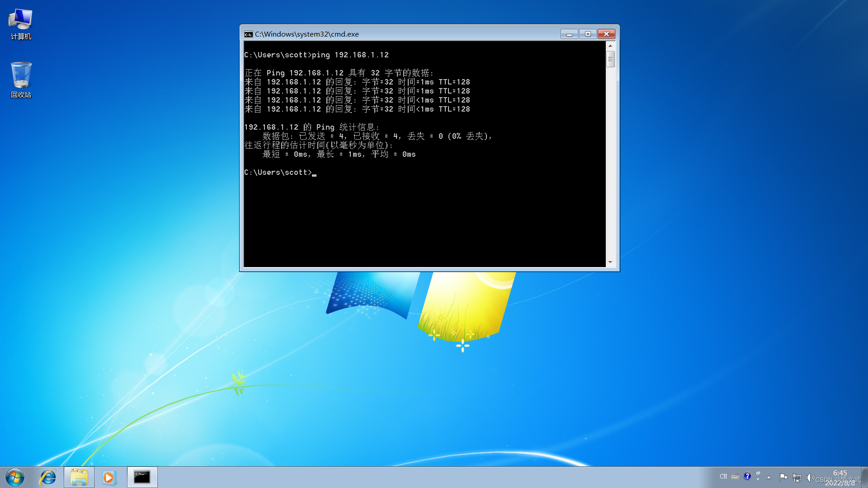
Task: Open the Action Center flag icon
Action: click(x=783, y=477)
